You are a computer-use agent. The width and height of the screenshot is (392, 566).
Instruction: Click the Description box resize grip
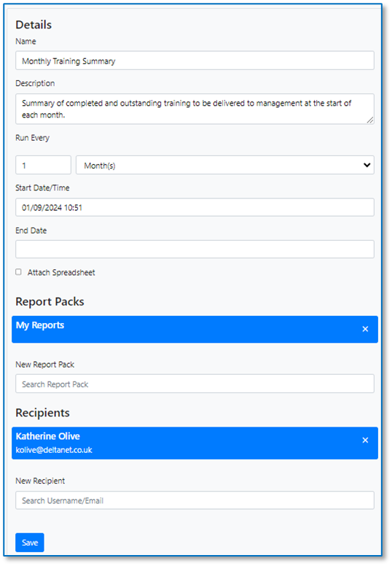tap(370, 120)
